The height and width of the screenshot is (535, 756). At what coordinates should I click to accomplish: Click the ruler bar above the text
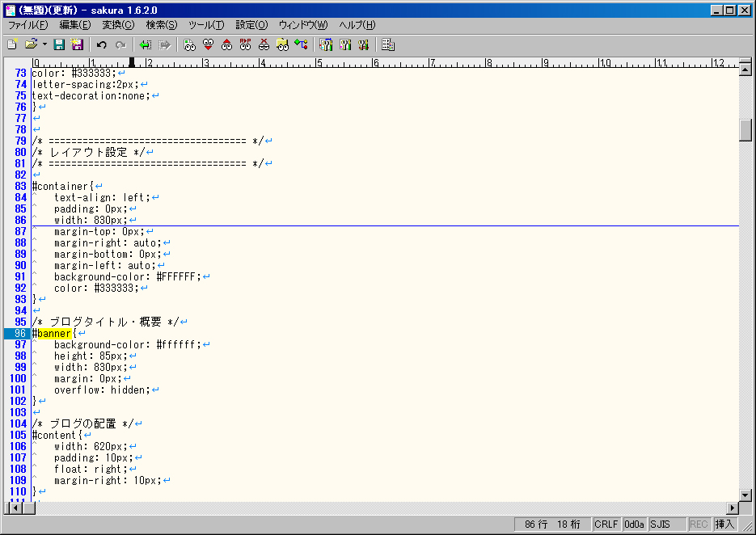[385, 63]
